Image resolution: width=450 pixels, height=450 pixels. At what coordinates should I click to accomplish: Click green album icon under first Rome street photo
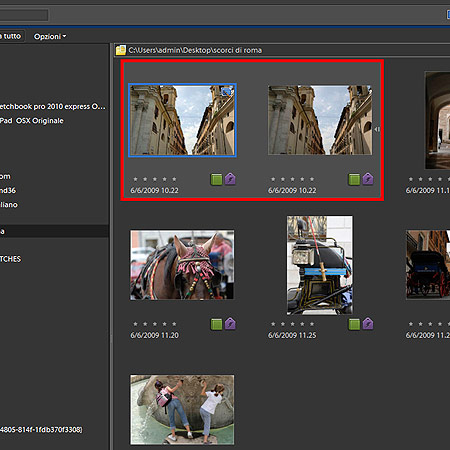(216, 179)
